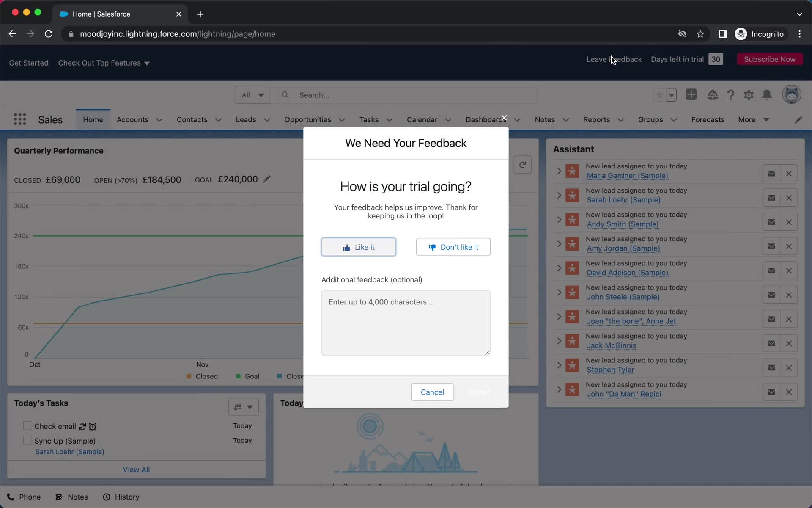This screenshot has height=508, width=812.
Task: Switch to the Tasks tab
Action: point(369,120)
